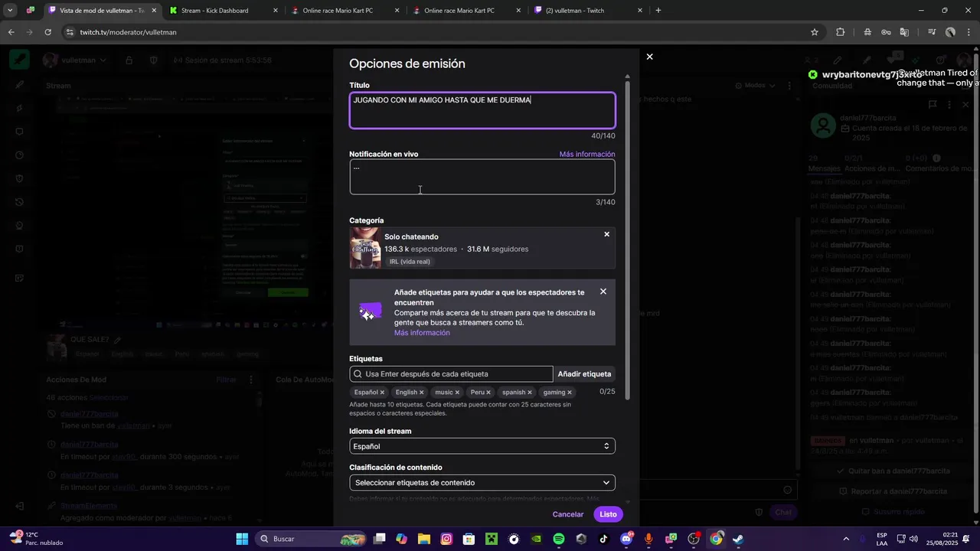Click the magnifier icon in Etiquetas field
The width and height of the screenshot is (980, 551).
pos(358,374)
